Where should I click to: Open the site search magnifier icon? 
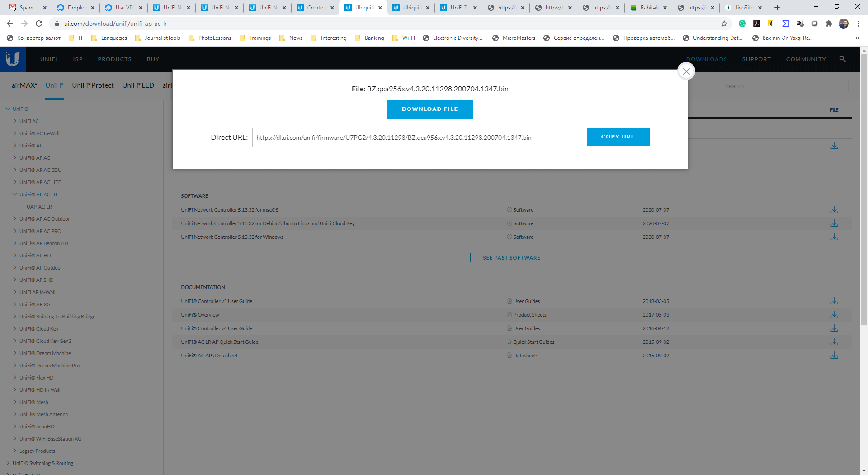click(843, 59)
